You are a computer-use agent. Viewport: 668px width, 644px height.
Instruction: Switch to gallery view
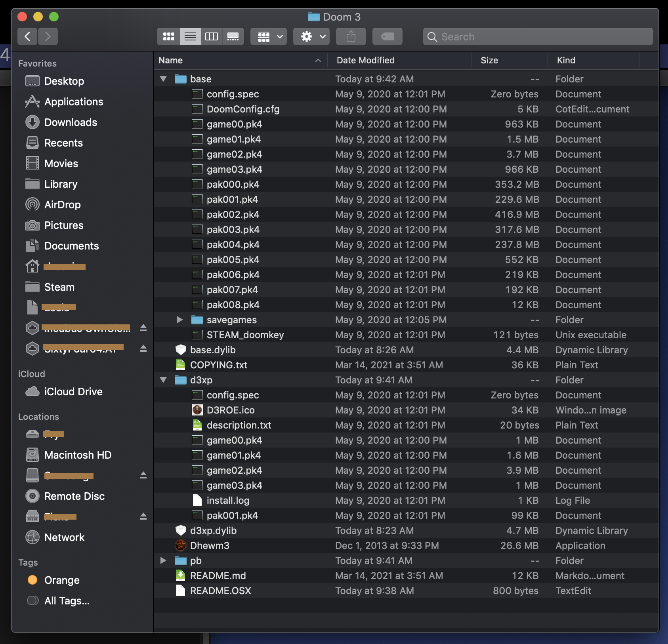(233, 36)
